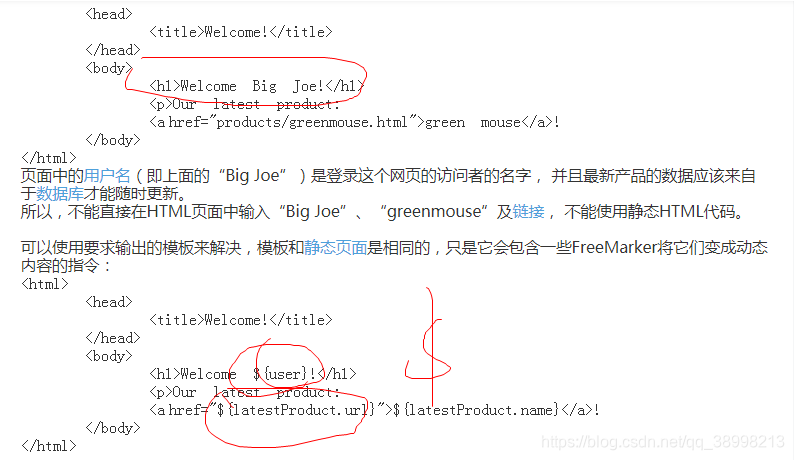
Task: Open the 静态页面 link
Action: pyautogui.click(x=335, y=248)
